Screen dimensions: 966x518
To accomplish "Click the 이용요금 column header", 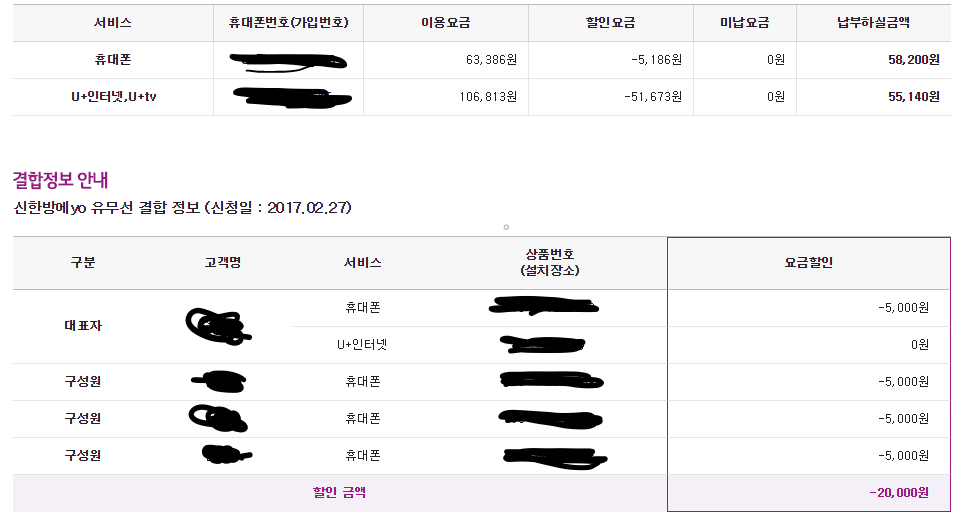I will click(446, 22).
